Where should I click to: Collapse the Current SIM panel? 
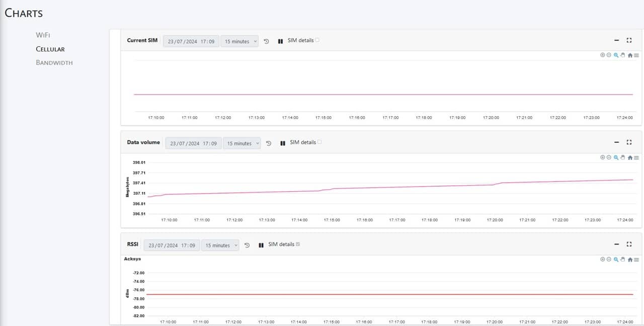[x=616, y=40]
